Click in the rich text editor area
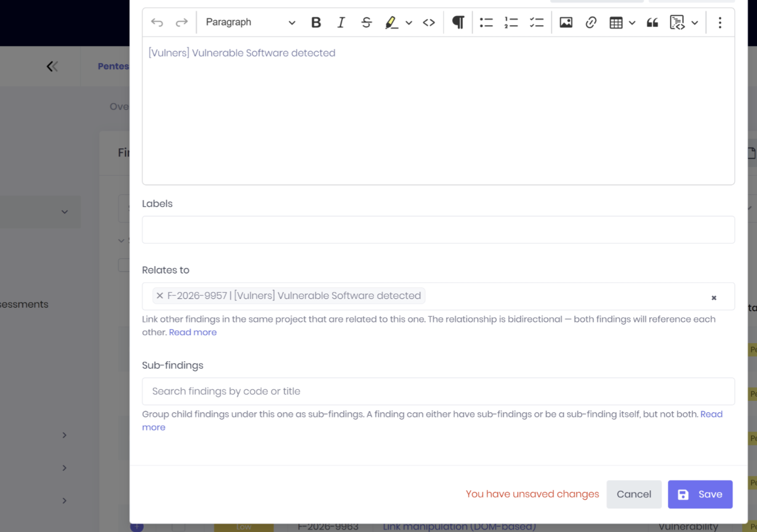Image resolution: width=757 pixels, height=532 pixels. click(438, 111)
